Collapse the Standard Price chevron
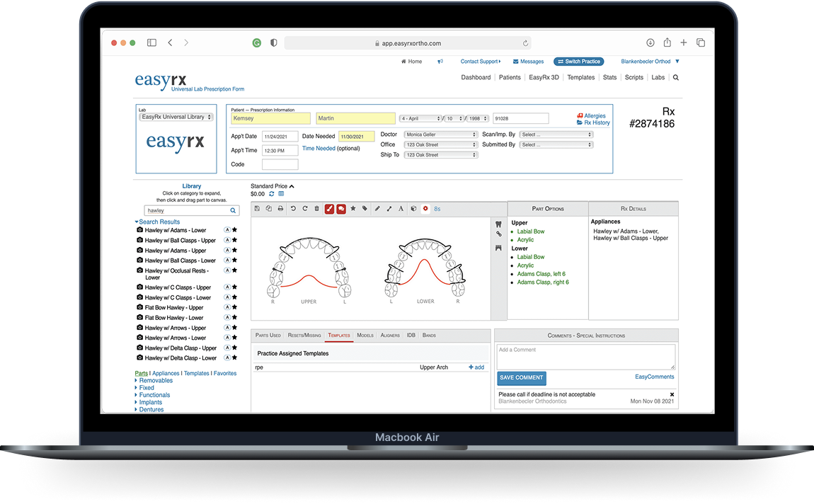This screenshot has width=814, height=504. point(292,186)
